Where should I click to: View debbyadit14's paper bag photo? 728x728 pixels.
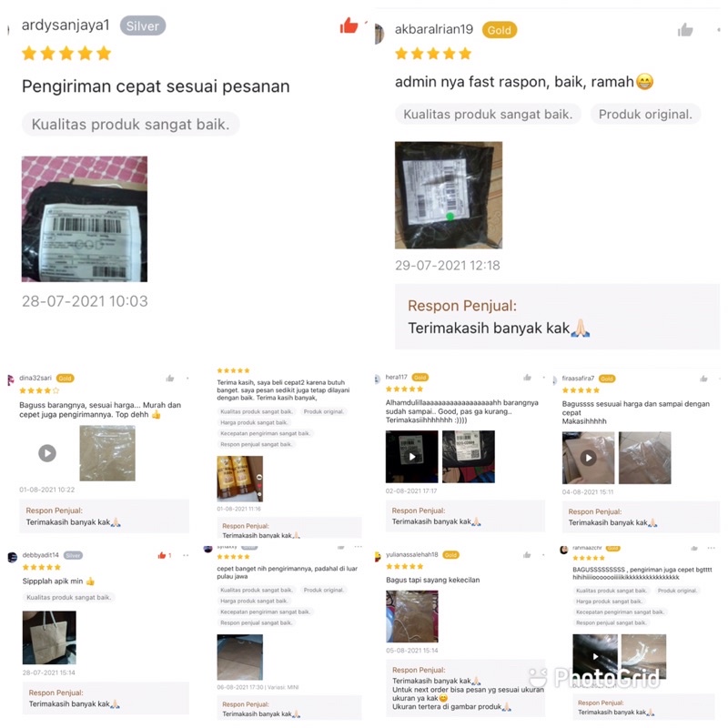49,638
